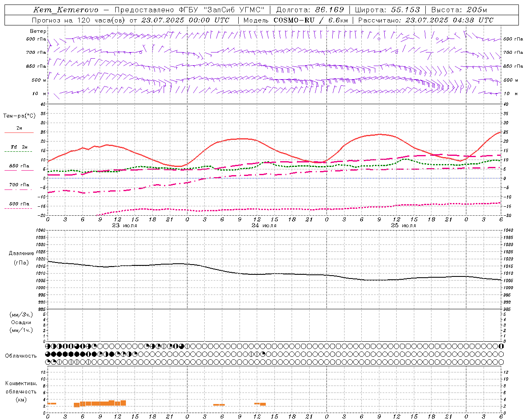Click the right '850 гПа' wind level label
Image resolution: width=525 pixels, height=420 pixels.
click(513, 66)
